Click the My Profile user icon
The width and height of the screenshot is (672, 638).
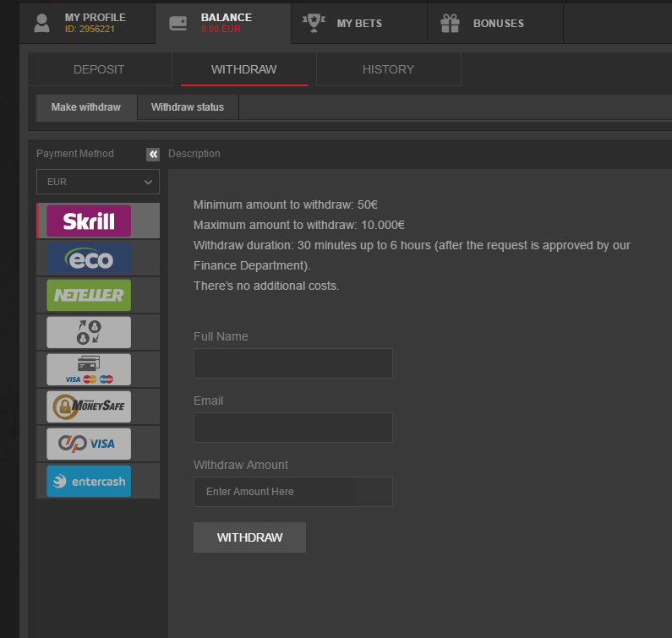coord(41,23)
